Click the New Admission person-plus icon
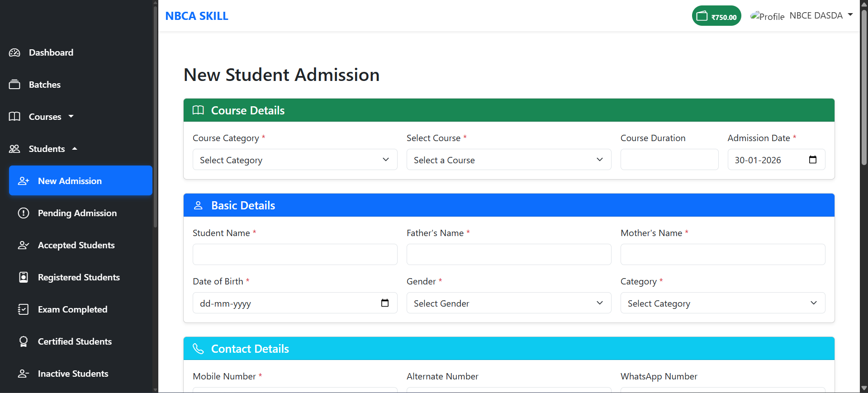Screen dimensions: 868x393 24,181
